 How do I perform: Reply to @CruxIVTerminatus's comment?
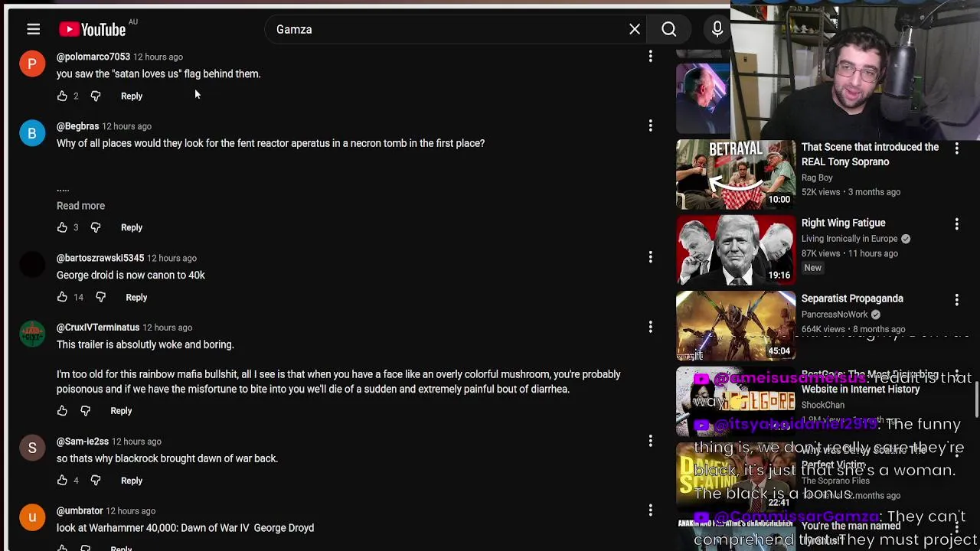pos(121,411)
